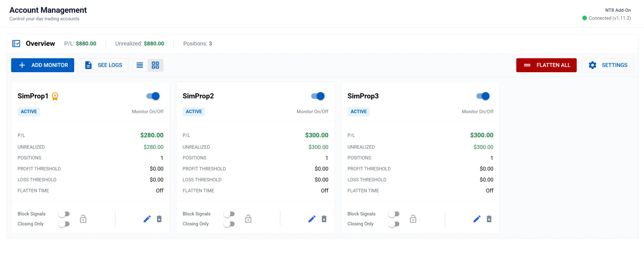The image size is (644, 271).
Task: Click the lock icon on SimProp3
Action: point(413,219)
